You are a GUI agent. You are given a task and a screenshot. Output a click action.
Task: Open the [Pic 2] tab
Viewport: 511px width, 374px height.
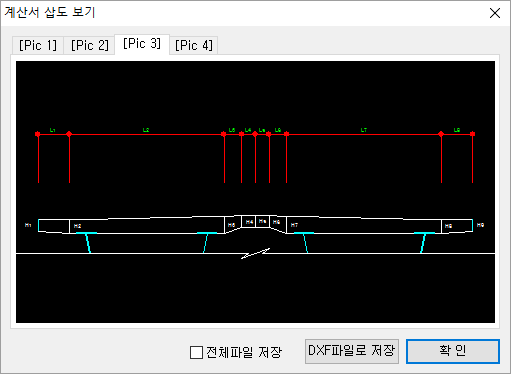click(x=90, y=45)
